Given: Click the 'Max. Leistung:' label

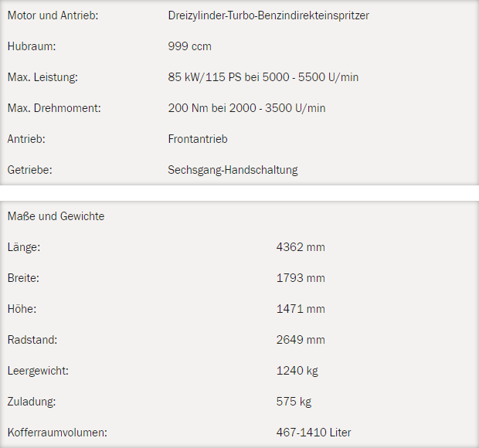Looking at the screenshot, I should pos(42,77).
